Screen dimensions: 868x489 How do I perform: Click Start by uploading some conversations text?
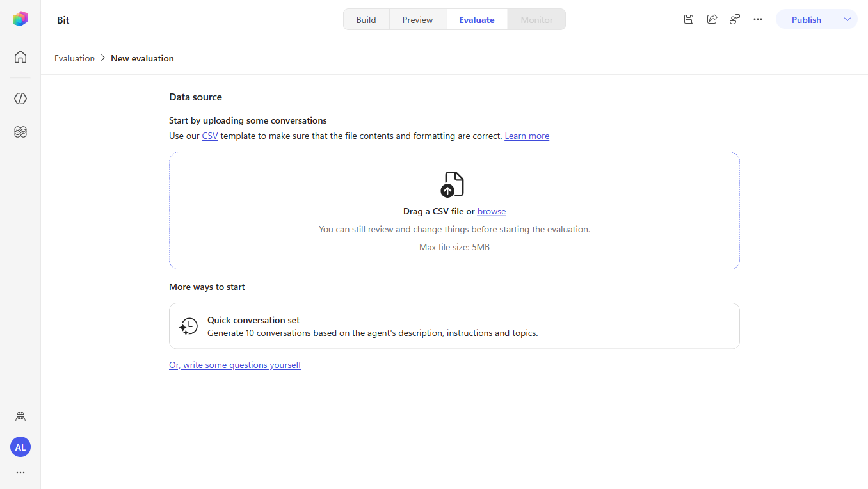[x=248, y=120]
